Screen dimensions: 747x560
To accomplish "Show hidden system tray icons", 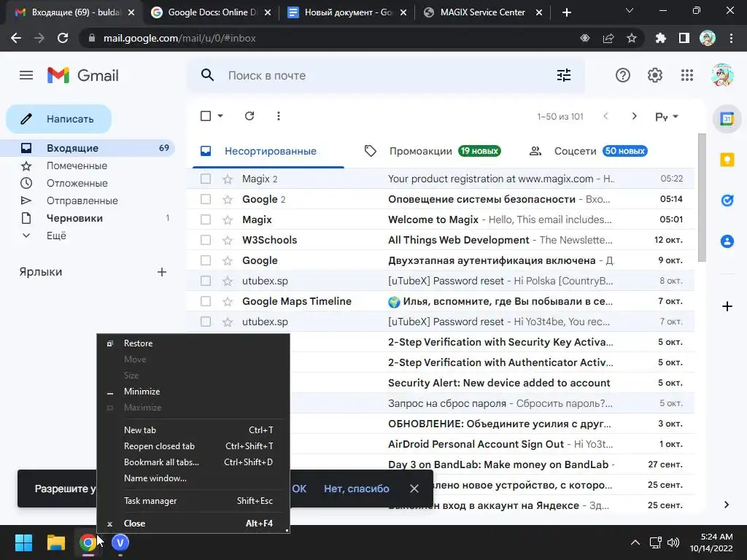I will [635, 542].
